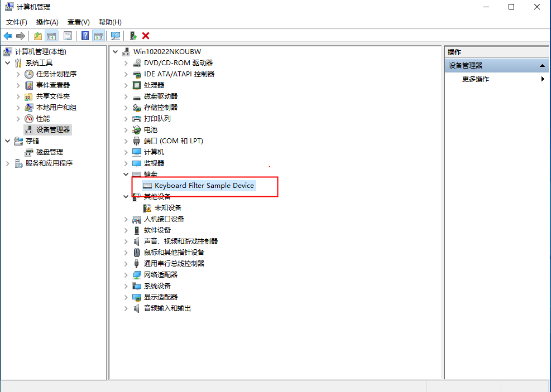
Task: Open the 文件(F) menu
Action: click(x=17, y=22)
